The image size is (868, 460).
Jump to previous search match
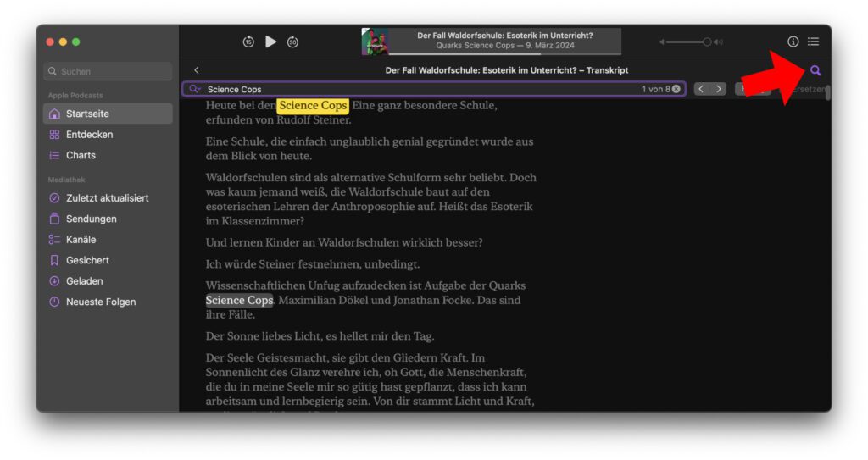701,89
